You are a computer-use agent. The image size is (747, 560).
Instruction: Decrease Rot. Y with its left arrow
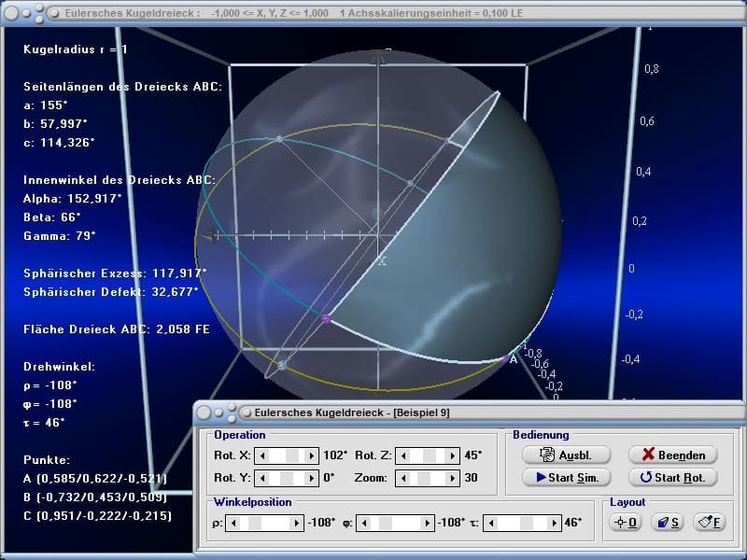click(x=262, y=478)
